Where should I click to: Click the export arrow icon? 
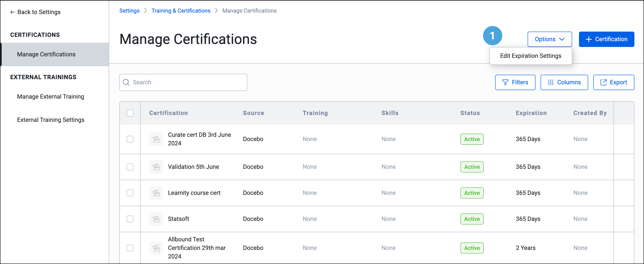(603, 82)
